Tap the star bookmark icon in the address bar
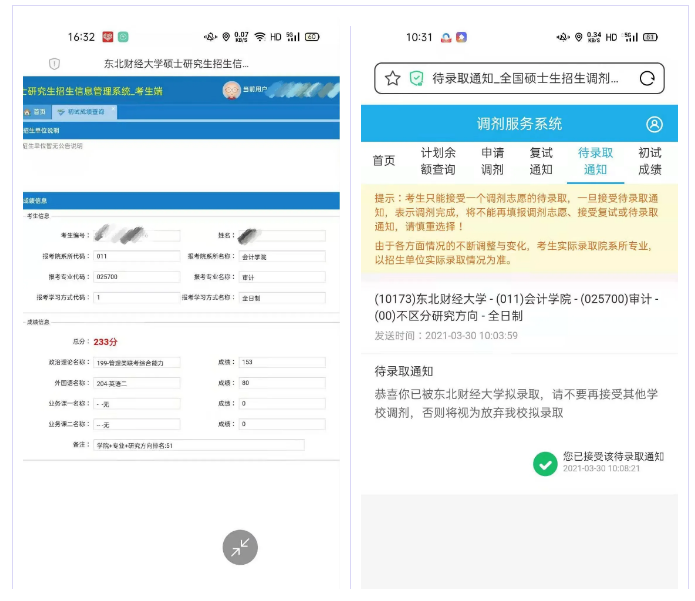695x601 pixels. pyautogui.click(x=392, y=78)
